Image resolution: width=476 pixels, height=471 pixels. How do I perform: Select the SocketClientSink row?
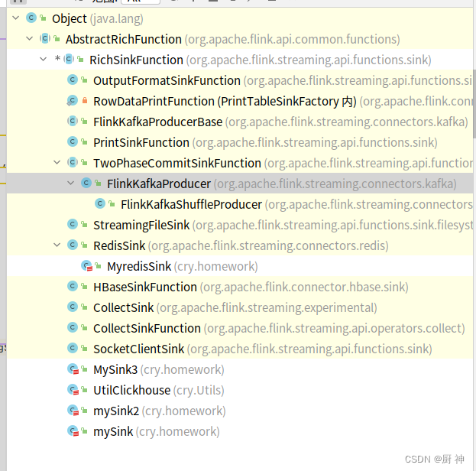coord(240,349)
